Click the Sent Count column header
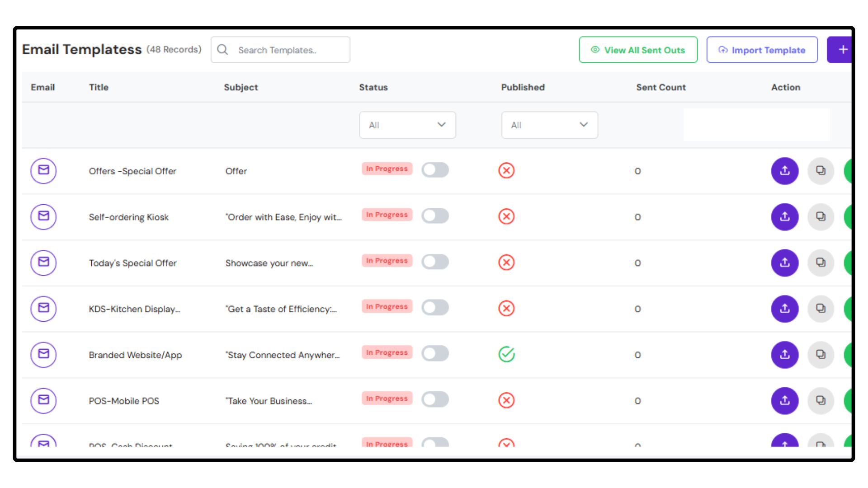The height and width of the screenshot is (488, 868). point(661,87)
